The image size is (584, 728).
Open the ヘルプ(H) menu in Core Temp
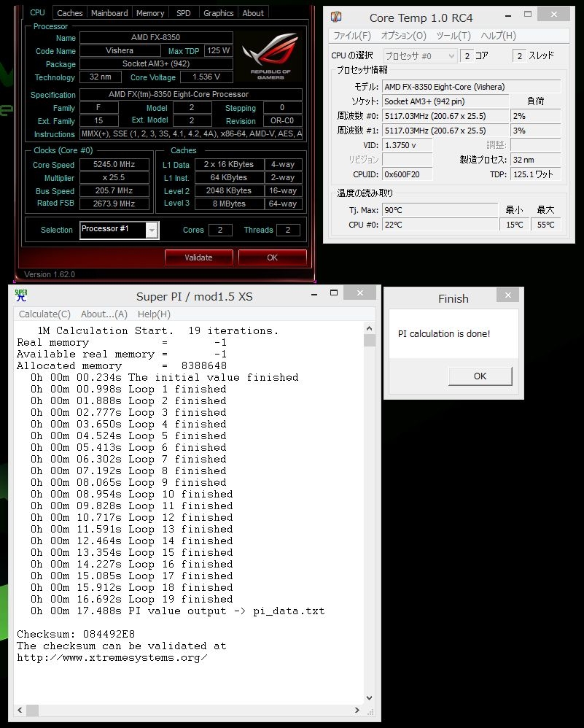(x=498, y=36)
